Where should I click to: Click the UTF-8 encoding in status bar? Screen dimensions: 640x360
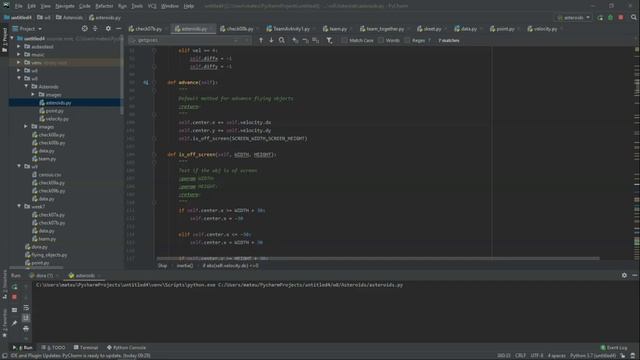click(537, 356)
